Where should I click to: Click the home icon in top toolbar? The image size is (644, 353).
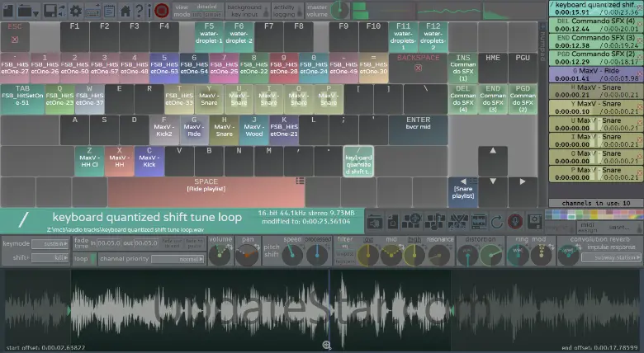[x=125, y=11]
